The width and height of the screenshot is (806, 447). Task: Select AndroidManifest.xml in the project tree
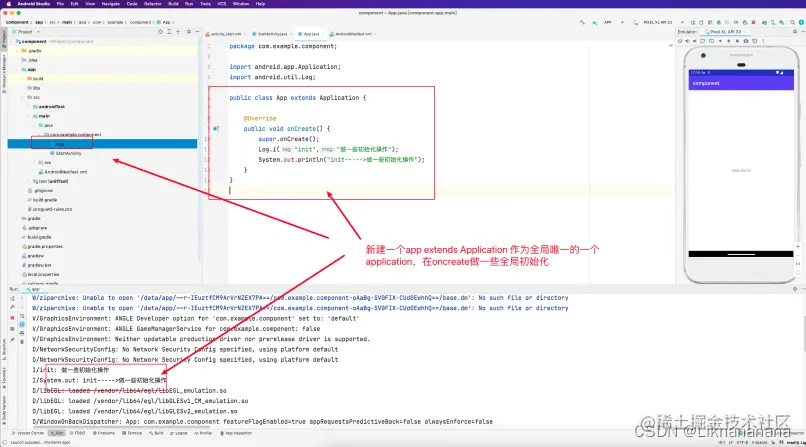tap(63, 172)
